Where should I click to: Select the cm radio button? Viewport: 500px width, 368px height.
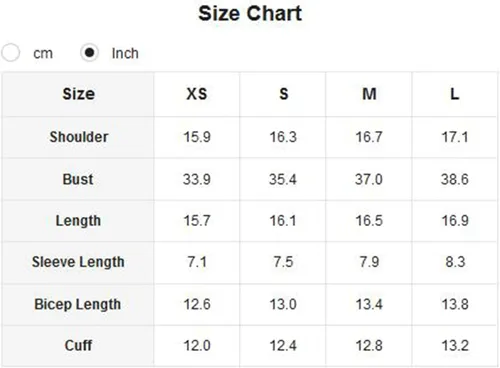pos(11,53)
